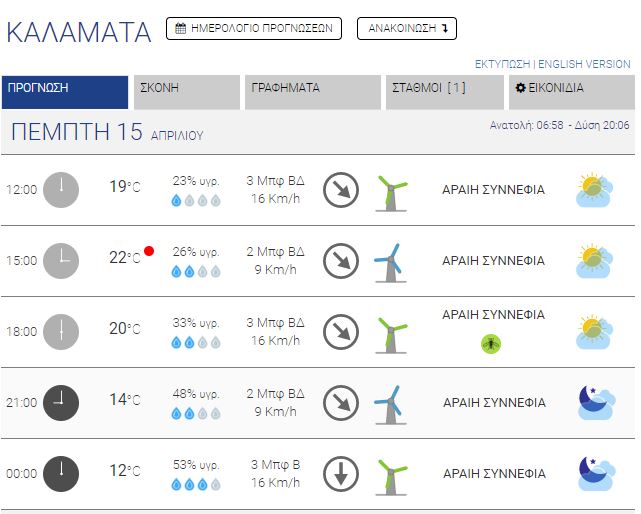Switch to the ENGLISH VERSION link
The height and width of the screenshot is (514, 641).
click(584, 64)
